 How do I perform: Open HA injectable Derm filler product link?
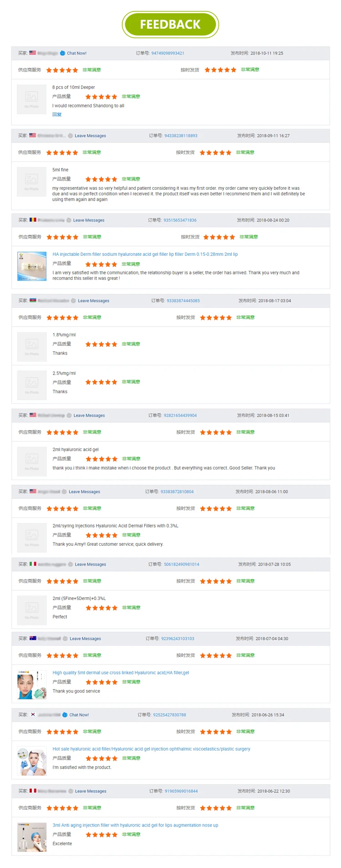click(145, 254)
